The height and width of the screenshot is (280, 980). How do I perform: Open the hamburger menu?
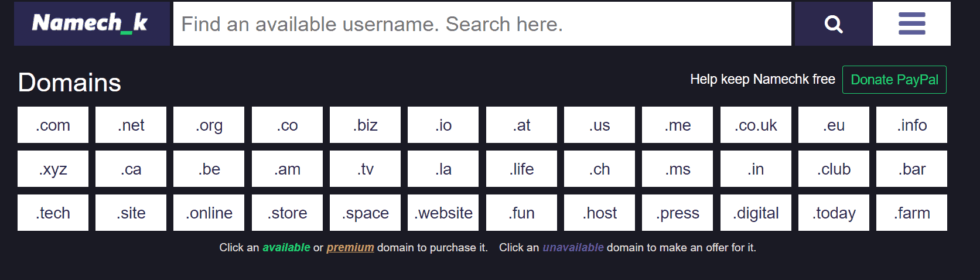pyautogui.click(x=911, y=24)
